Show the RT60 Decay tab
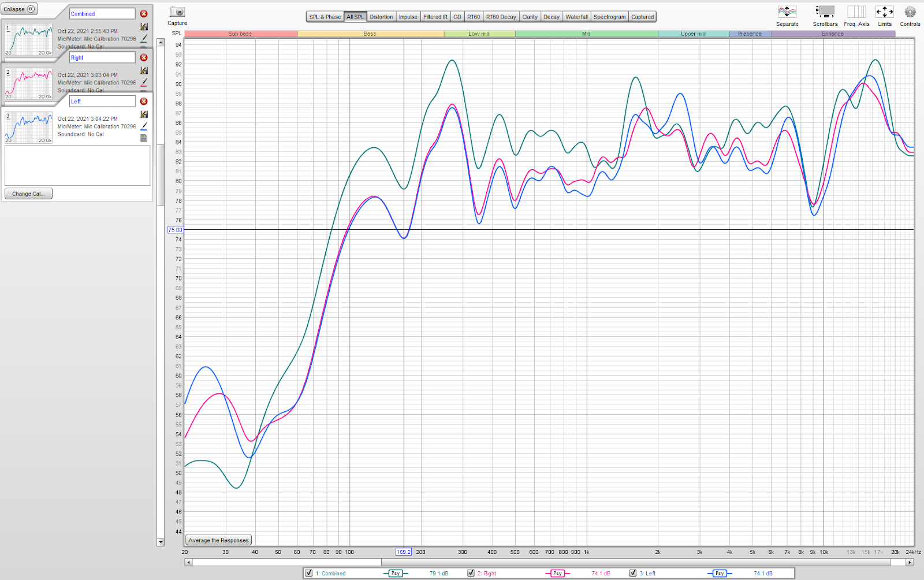The height and width of the screenshot is (580, 924). pyautogui.click(x=501, y=17)
